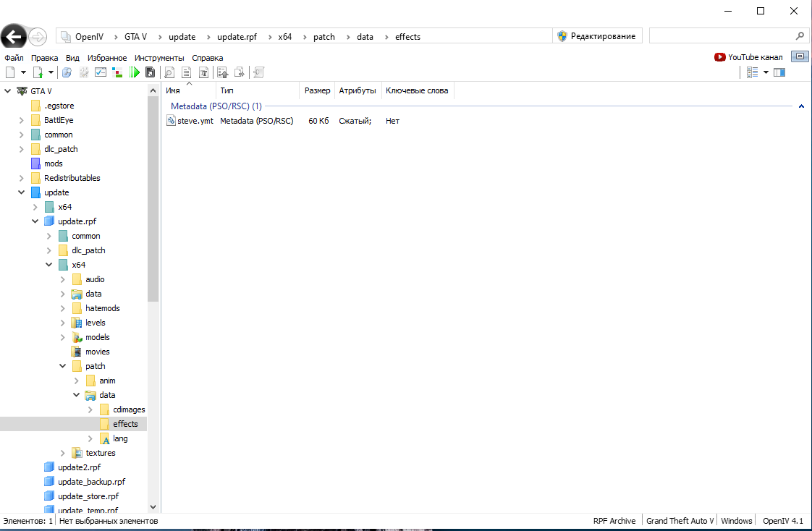Click the text 'T' document toolbar icon
This screenshot has width=812, height=531.
pos(204,72)
